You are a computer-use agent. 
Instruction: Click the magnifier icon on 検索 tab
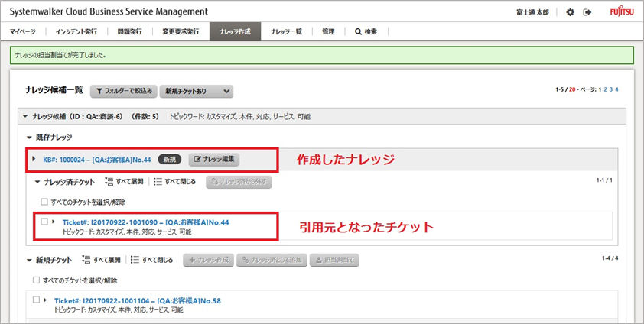(x=358, y=32)
